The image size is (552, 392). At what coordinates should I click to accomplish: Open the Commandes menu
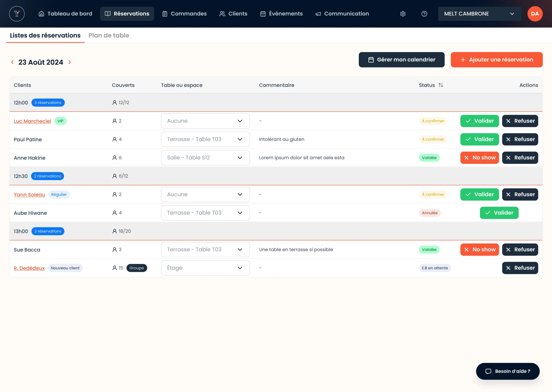point(184,14)
